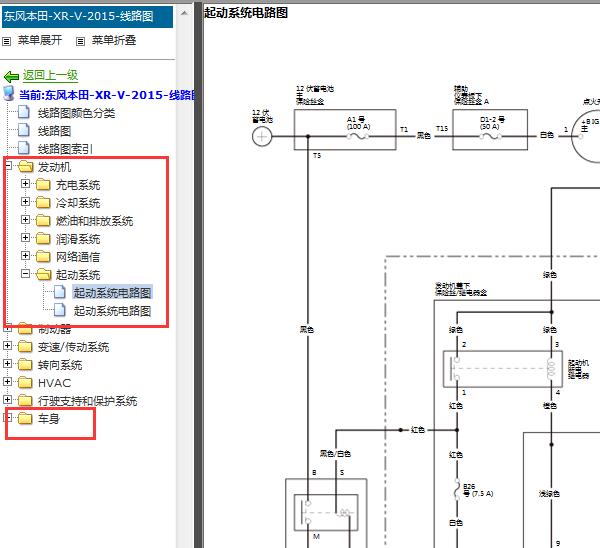Expand the 燃油和排放系统 folder
This screenshot has width=600, height=548.
25,220
